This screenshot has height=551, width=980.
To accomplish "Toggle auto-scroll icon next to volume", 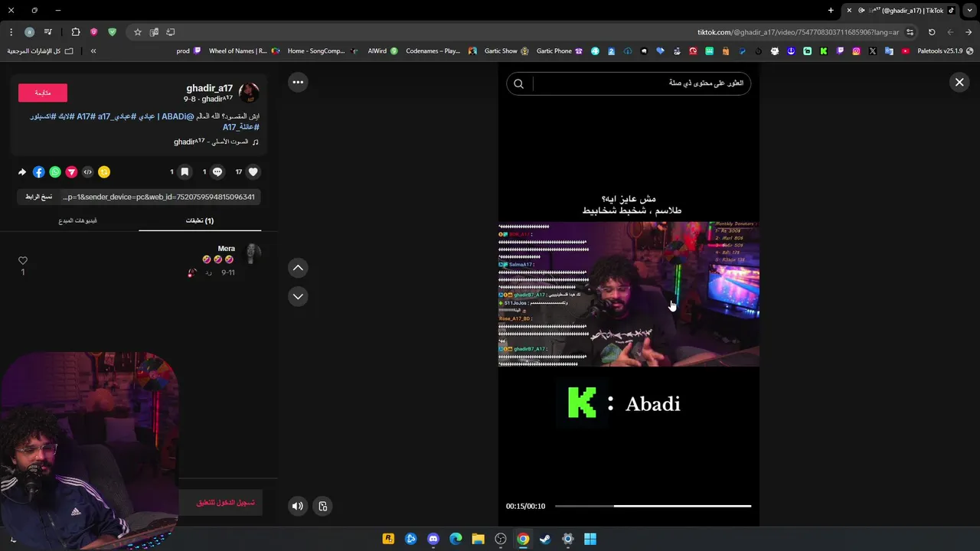I will (322, 506).
